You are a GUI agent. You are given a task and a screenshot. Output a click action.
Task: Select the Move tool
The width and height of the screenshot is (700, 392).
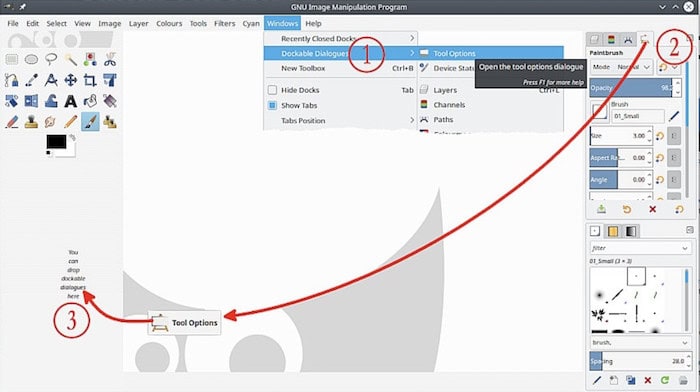tap(70, 80)
